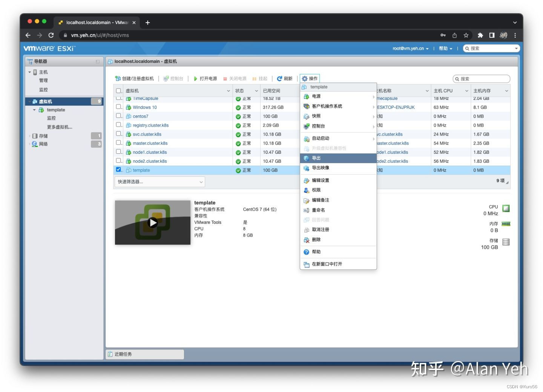Click the top header search field
The height and width of the screenshot is (392, 543).
491,48
